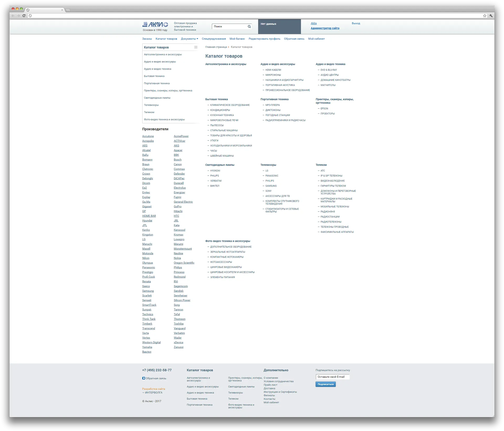Open Редактировать профиль menu item
The width and height of the screenshot is (504, 431).
point(264,39)
